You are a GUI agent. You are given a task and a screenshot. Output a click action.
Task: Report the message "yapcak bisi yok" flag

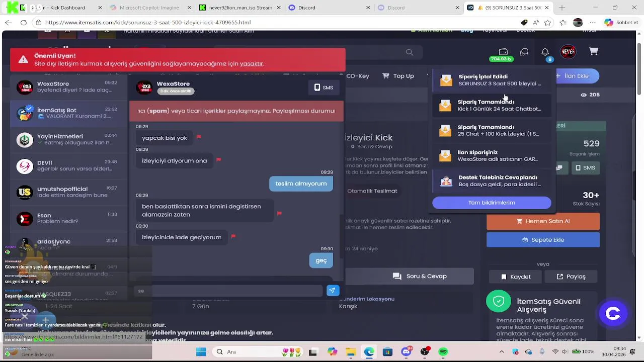199,137
